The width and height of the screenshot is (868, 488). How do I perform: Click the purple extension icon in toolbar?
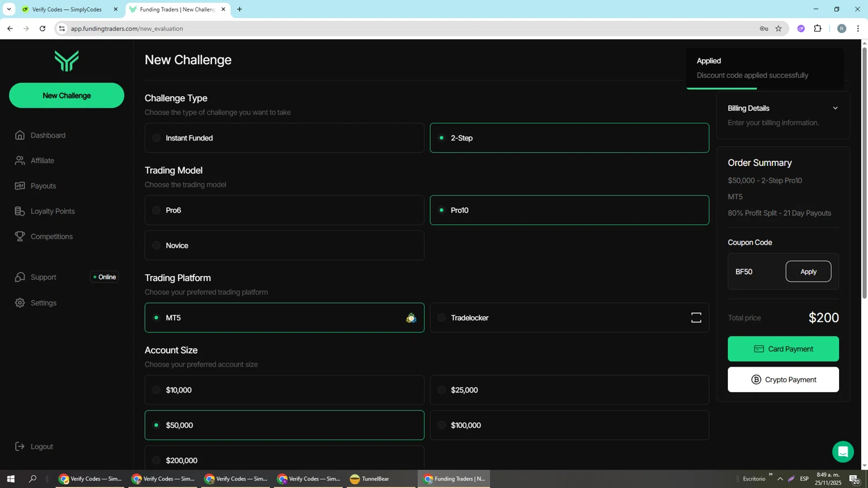tap(801, 28)
